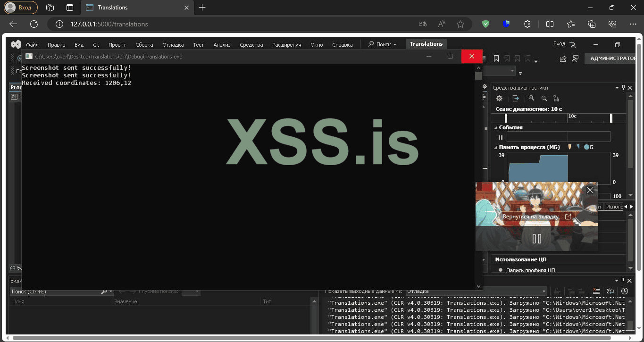The width and height of the screenshot is (644, 342).
Task: Open the Справка menu
Action: (343, 45)
